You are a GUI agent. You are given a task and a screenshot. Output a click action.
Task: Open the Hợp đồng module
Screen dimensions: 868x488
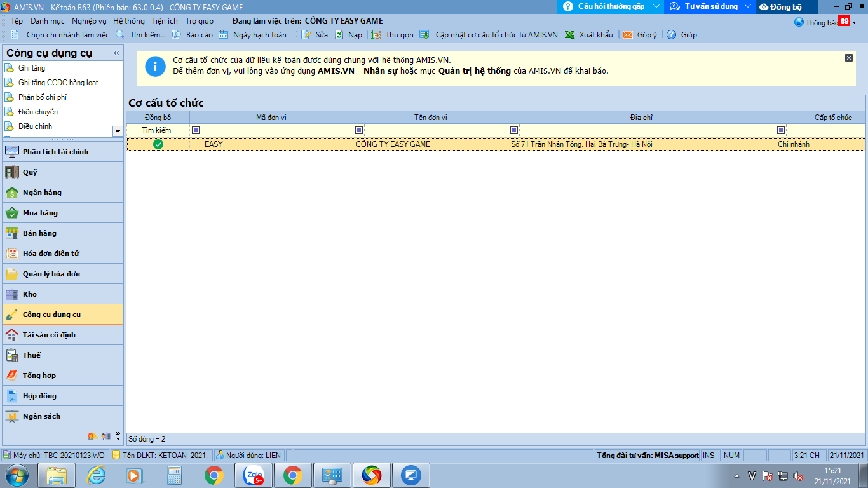63,396
